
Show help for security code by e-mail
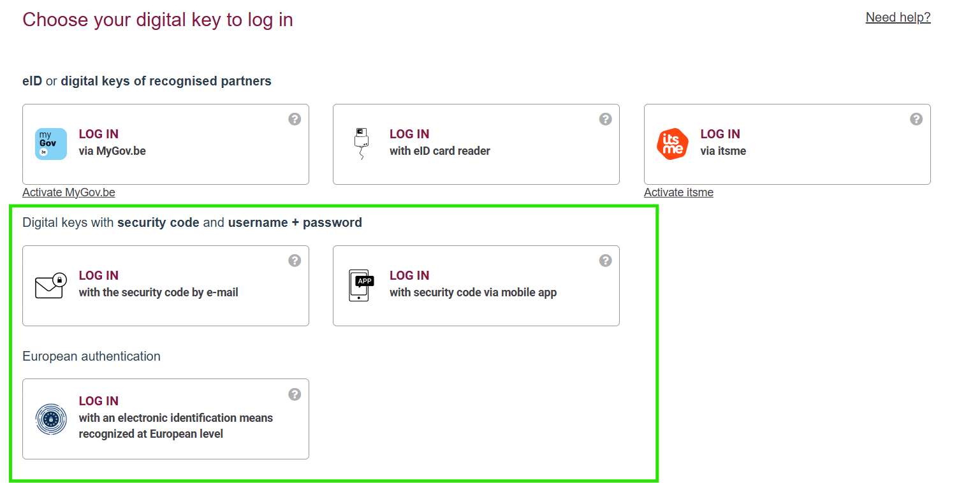coord(295,261)
